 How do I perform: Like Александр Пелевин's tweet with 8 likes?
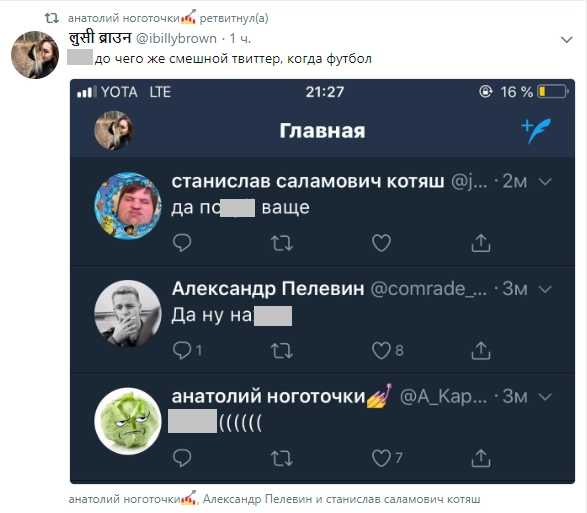coord(381,351)
